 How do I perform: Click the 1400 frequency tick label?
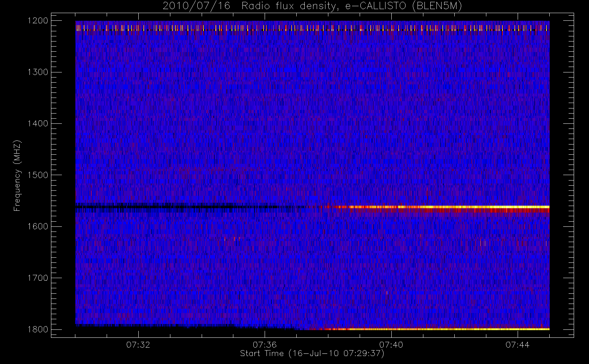tap(38, 123)
